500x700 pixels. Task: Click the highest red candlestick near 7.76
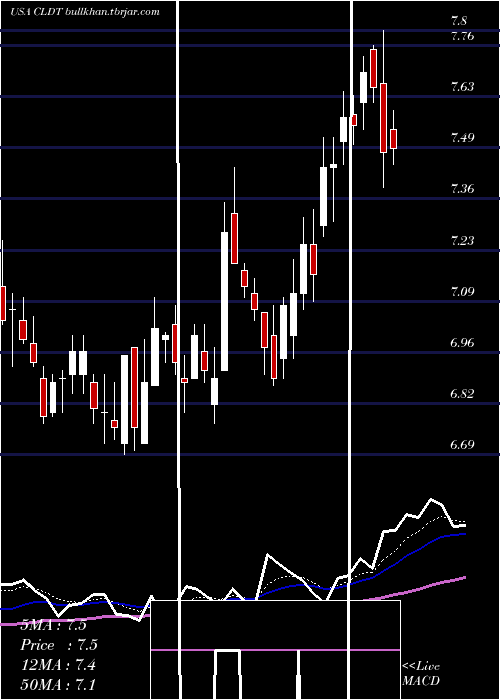tap(374, 68)
